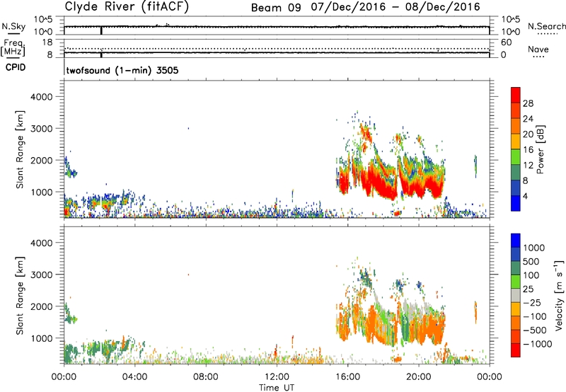Click the '28' value on Power colorbar

528,103
